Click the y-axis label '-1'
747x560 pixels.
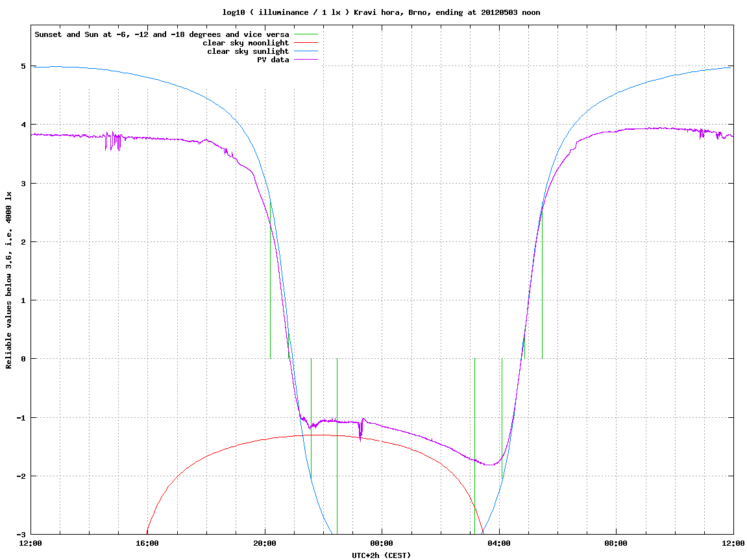tap(21, 418)
